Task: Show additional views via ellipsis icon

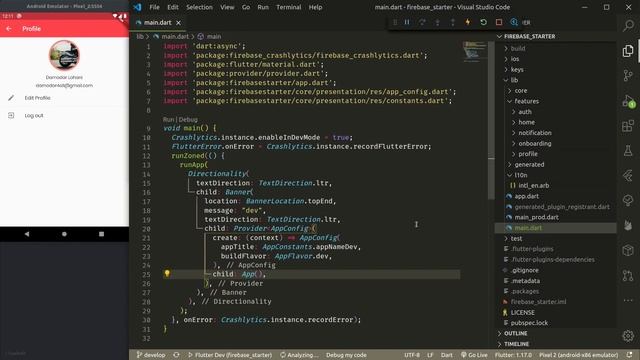Action: (x=628, y=300)
